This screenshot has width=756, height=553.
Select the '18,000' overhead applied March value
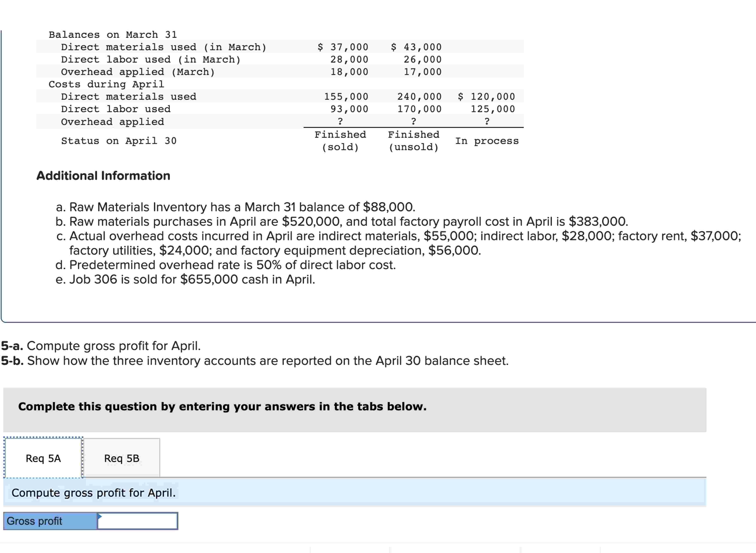(349, 72)
